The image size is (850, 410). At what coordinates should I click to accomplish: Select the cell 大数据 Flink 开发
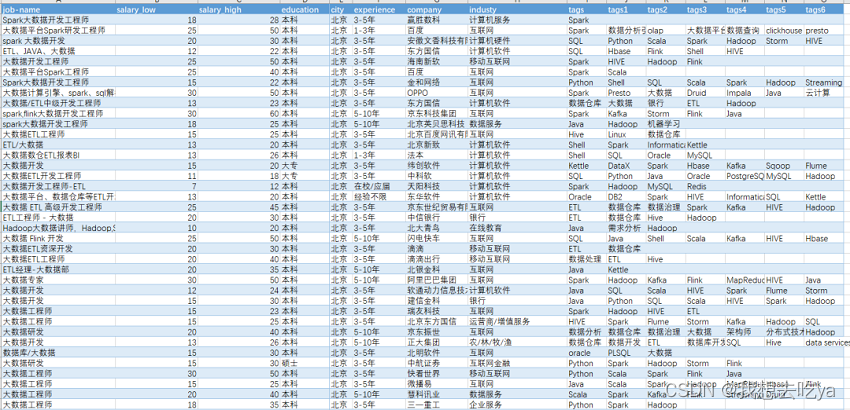58,239
